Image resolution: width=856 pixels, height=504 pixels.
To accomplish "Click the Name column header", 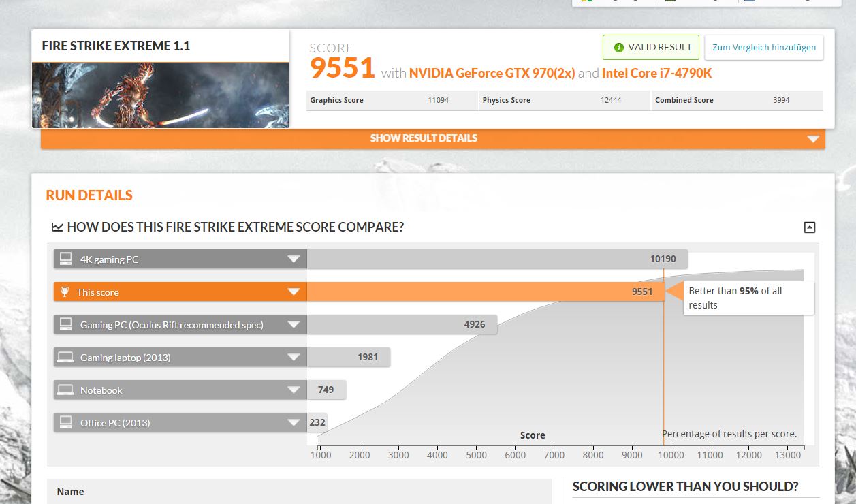I will click(x=70, y=492).
